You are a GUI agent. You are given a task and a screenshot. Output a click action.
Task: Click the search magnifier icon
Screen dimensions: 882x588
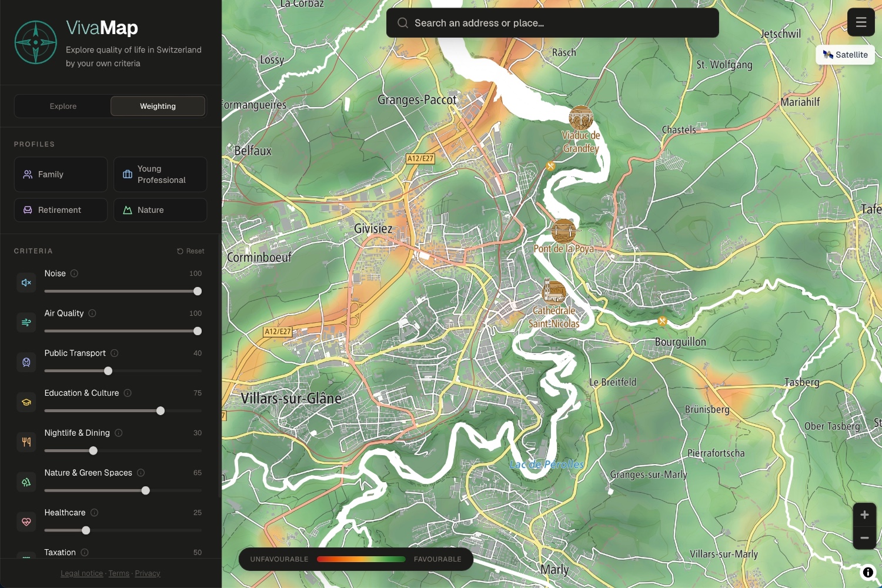tap(403, 23)
